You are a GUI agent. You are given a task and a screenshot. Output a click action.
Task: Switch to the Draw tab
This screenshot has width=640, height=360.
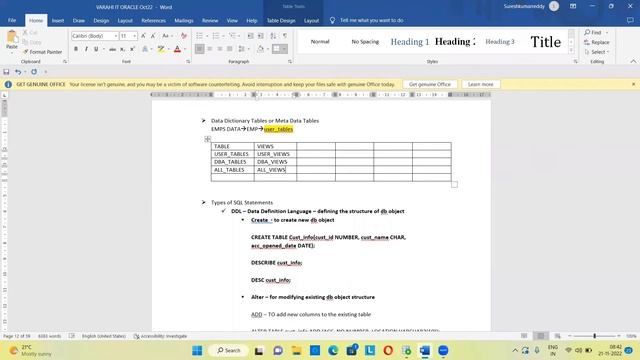pos(79,20)
